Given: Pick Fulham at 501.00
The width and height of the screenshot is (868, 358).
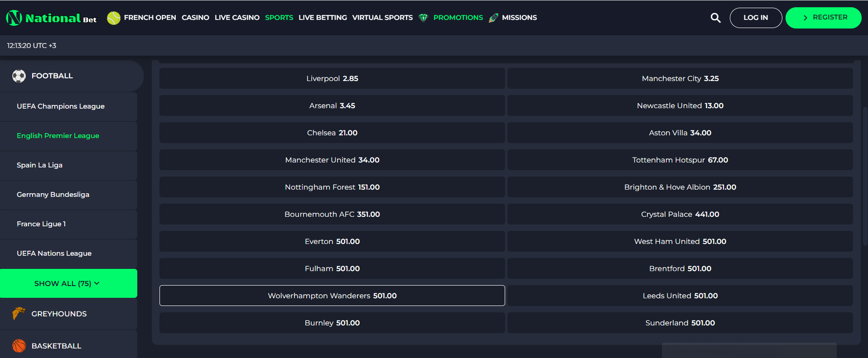Looking at the screenshot, I should click(332, 268).
